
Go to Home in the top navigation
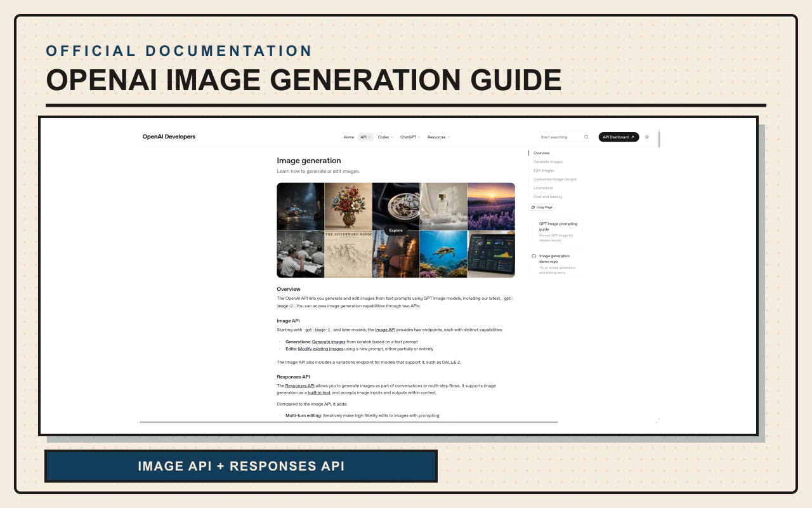coord(348,137)
